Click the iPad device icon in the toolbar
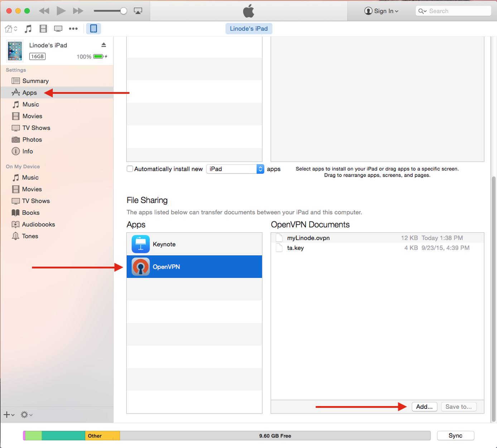 click(x=93, y=29)
